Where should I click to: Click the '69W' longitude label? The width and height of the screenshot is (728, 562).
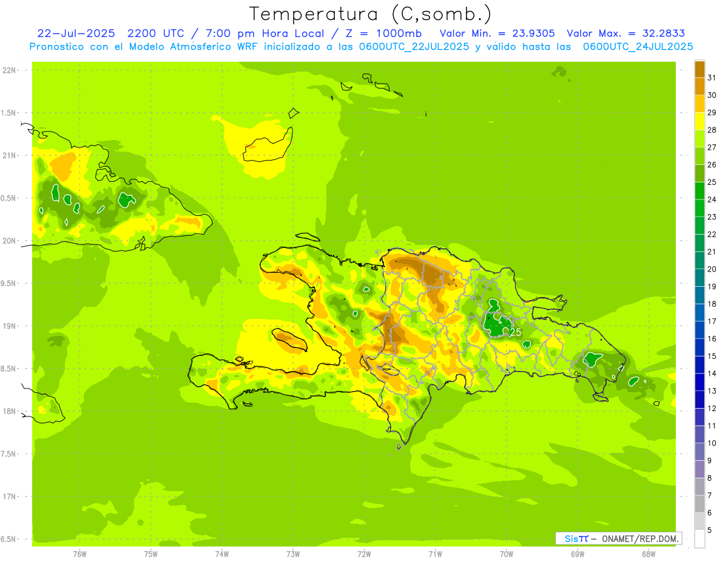[578, 554]
